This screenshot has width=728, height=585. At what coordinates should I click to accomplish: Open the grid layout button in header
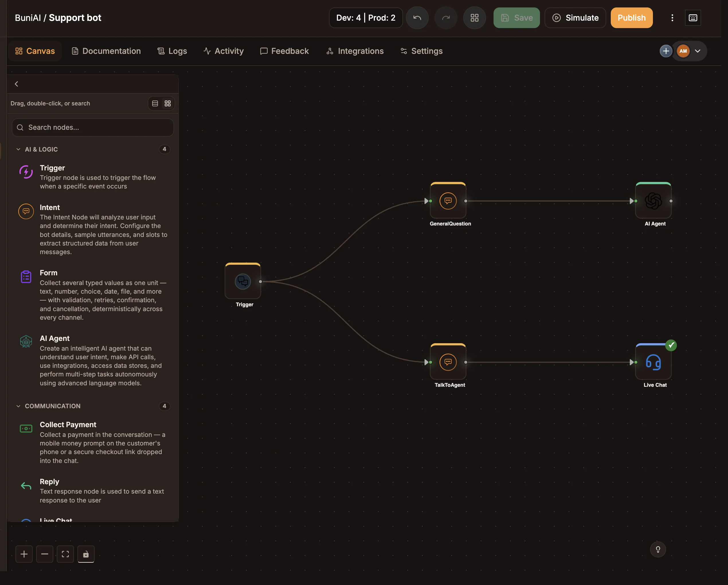(x=474, y=18)
